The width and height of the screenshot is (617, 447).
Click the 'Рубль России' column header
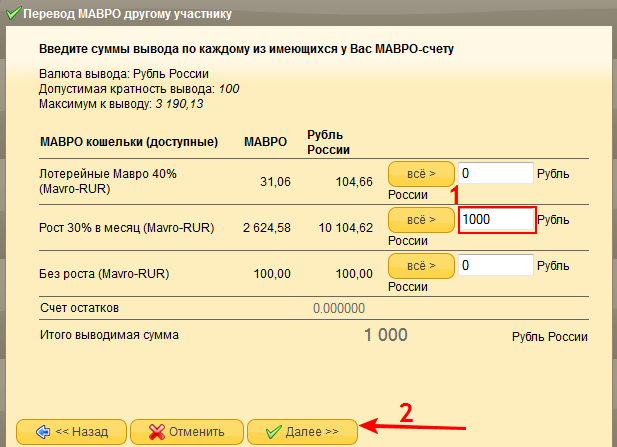[328, 142]
